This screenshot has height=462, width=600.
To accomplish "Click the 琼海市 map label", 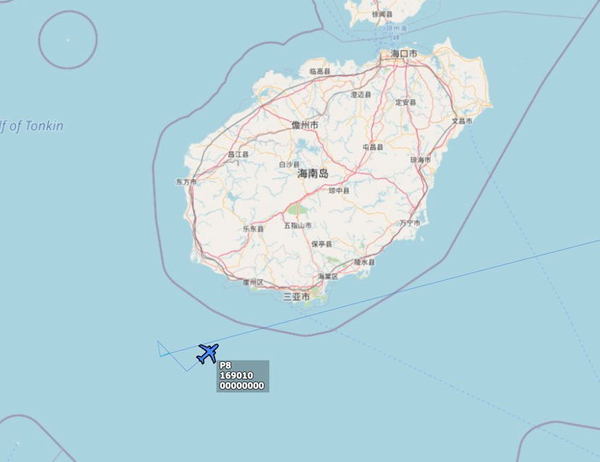I will click(x=421, y=160).
